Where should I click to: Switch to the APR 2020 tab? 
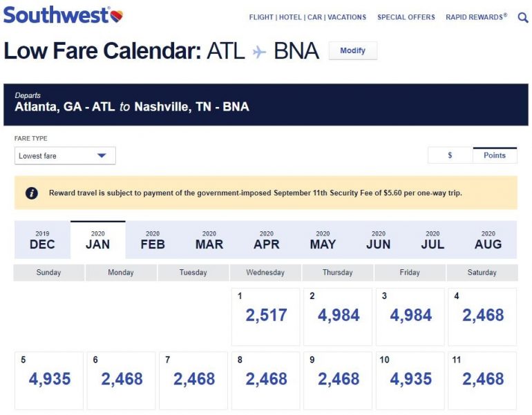pos(266,240)
